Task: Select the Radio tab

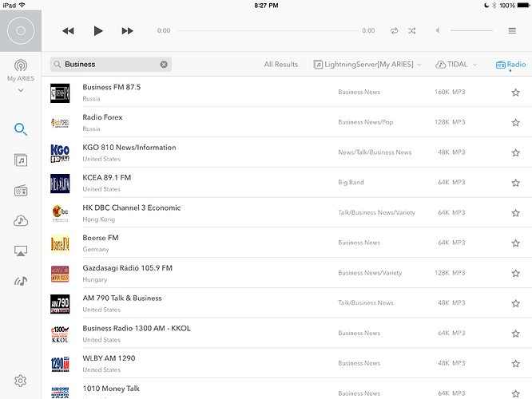Action: pyautogui.click(x=510, y=65)
